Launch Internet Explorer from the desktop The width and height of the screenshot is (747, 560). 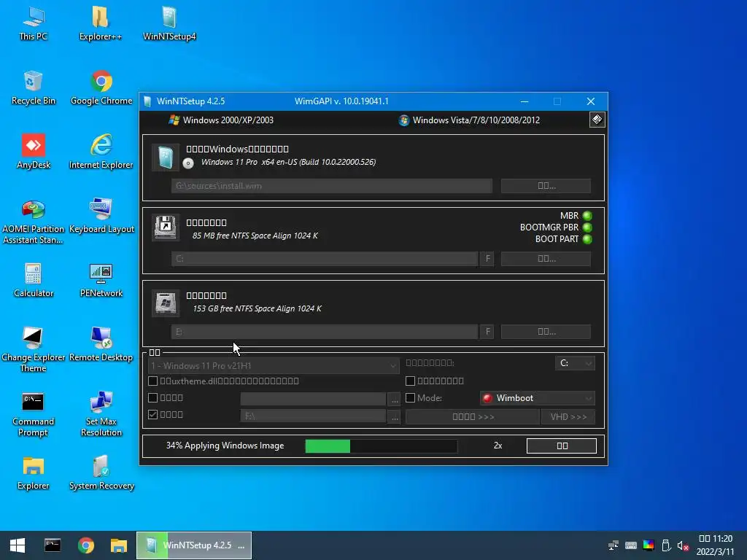[x=101, y=152]
